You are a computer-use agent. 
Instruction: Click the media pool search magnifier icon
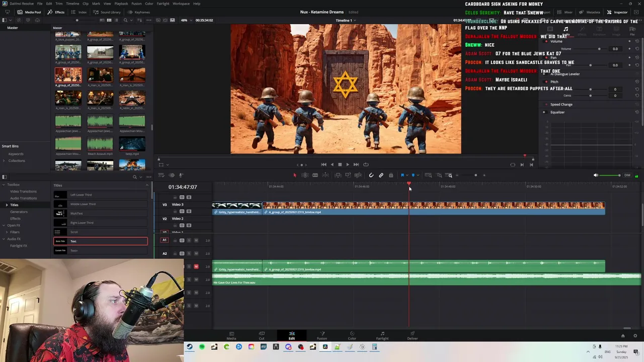[x=125, y=20]
